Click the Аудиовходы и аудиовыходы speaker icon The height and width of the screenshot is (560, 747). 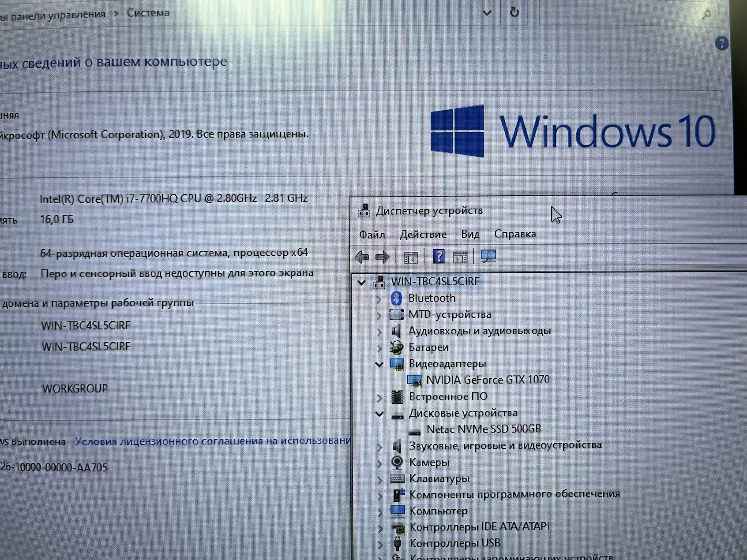coord(397,331)
